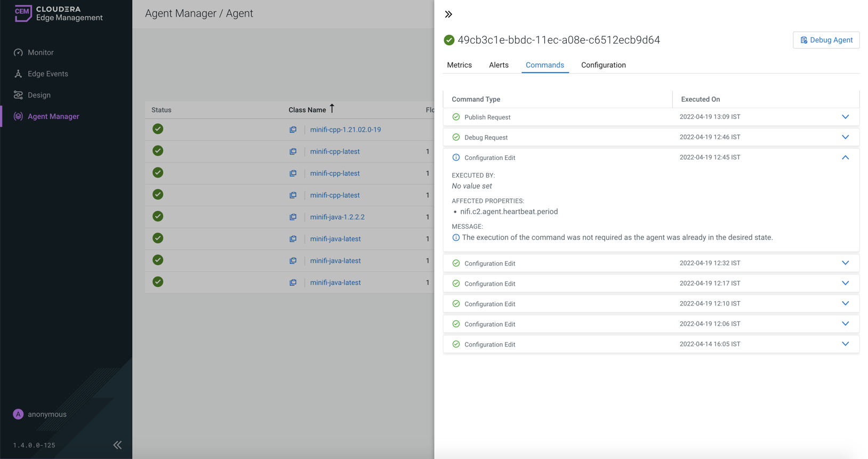
Task: Open the minifi-cpp-1.21.02.0-19 class link
Action: pos(345,130)
